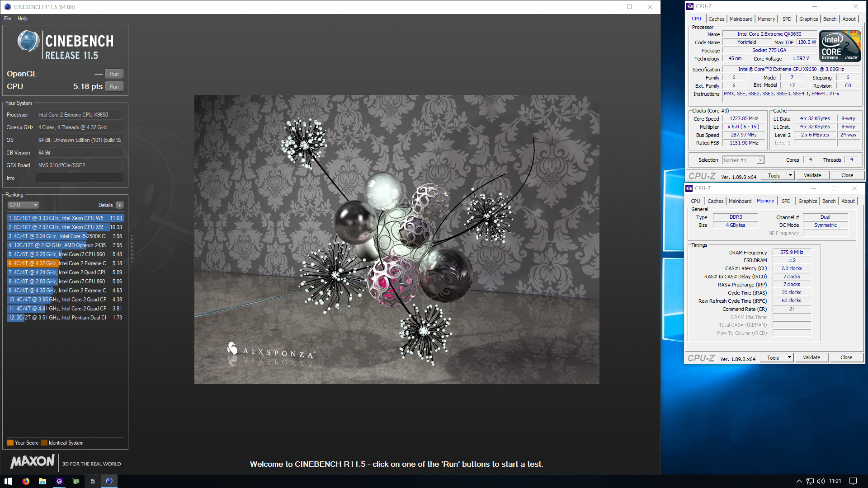Open the volume control tray icon
This screenshot has height=488, width=868.
tap(821, 481)
